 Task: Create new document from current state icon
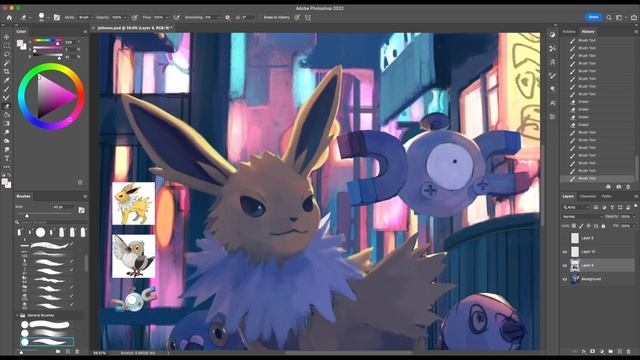(608, 187)
